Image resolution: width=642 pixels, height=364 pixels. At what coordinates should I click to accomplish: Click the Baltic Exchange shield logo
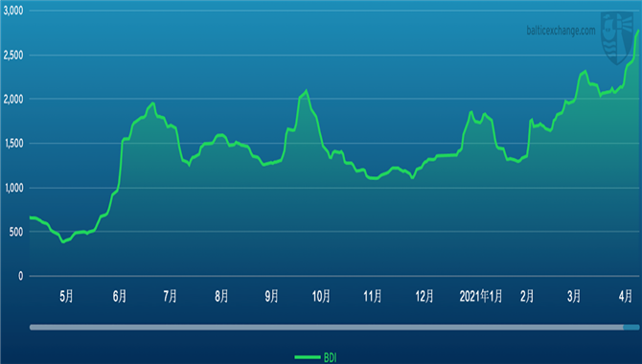(x=617, y=38)
